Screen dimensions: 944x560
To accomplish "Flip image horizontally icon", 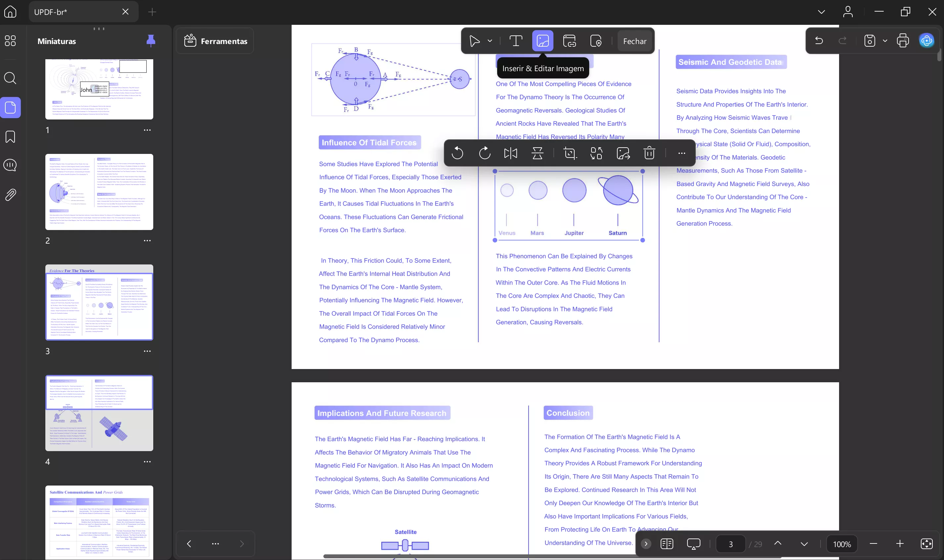I will coord(510,153).
